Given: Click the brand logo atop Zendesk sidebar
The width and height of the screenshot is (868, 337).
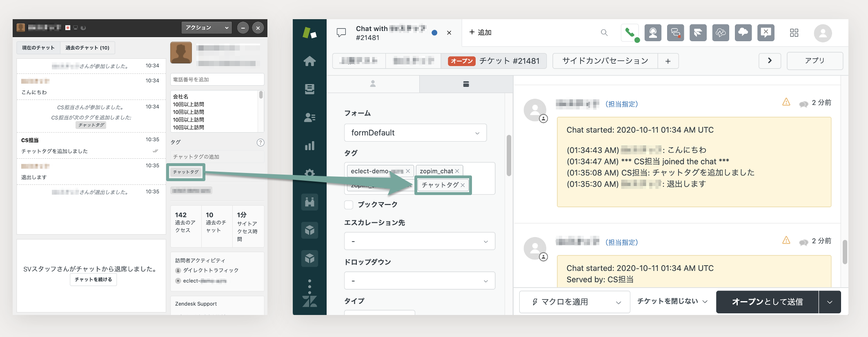Looking at the screenshot, I should [x=309, y=33].
